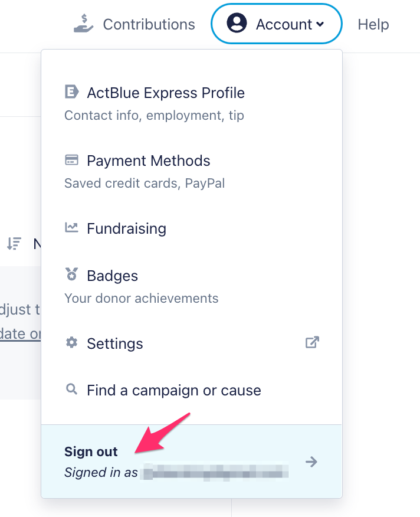Click the Account user avatar icon
Viewport: 420px width, 517px height.
[x=237, y=24]
